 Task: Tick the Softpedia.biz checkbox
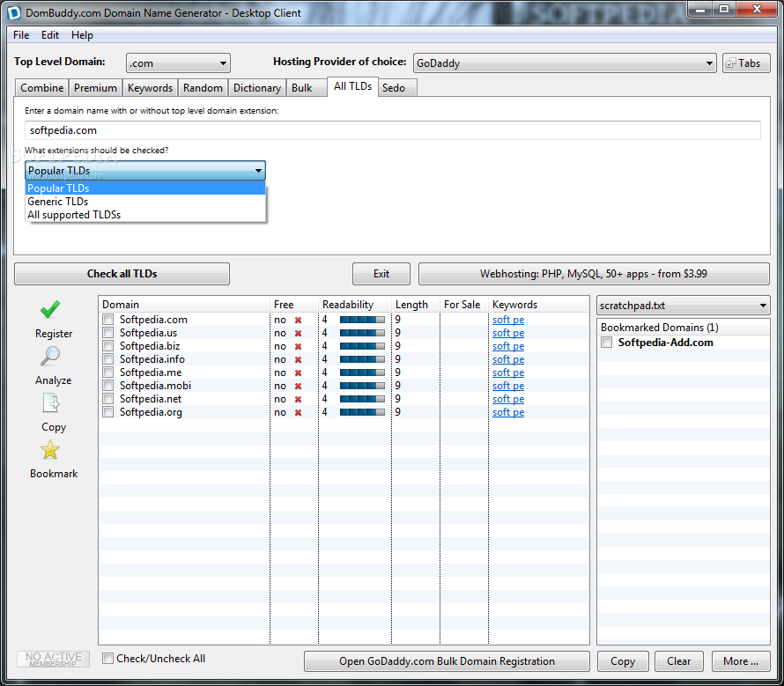coord(108,346)
